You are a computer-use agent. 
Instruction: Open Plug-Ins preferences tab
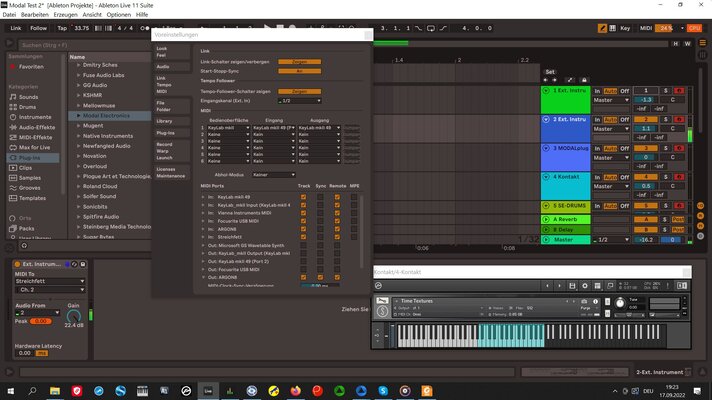point(172,133)
